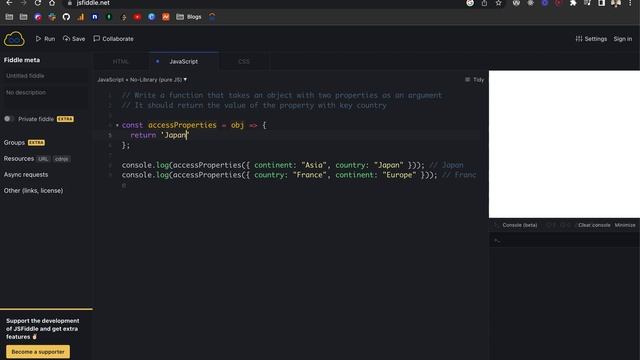The height and width of the screenshot is (360, 640).
Task: Click the first console.log line with Asia
Action: (x=292, y=165)
